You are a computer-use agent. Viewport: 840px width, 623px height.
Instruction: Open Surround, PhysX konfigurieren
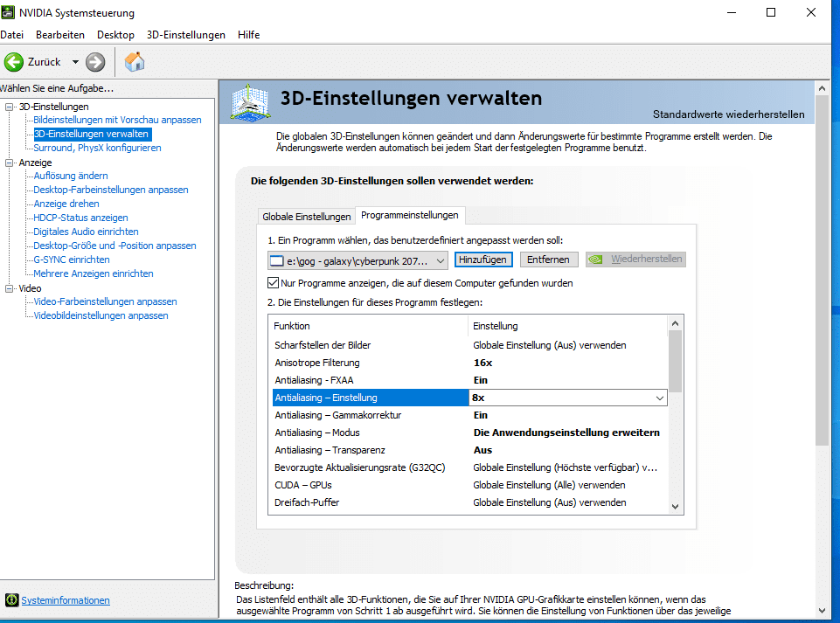tap(97, 148)
